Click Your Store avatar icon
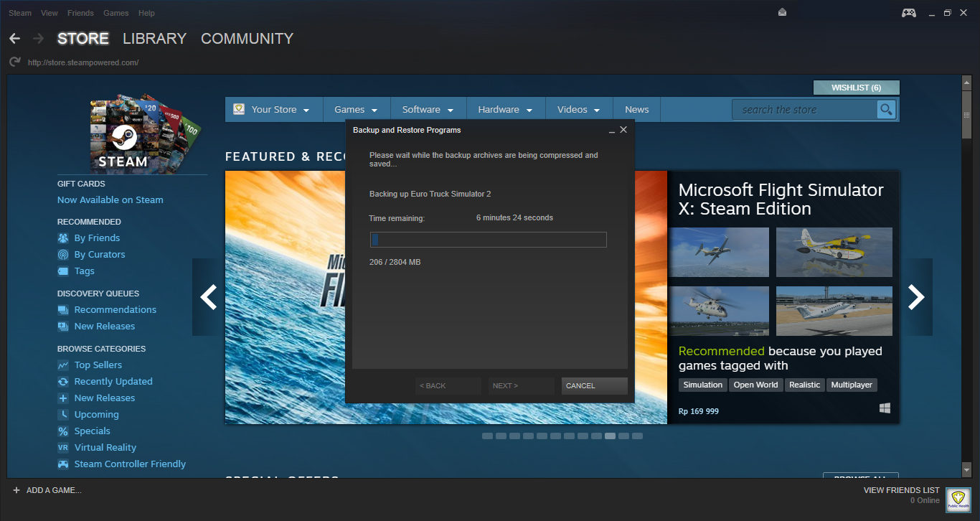The image size is (980, 521). click(238, 109)
